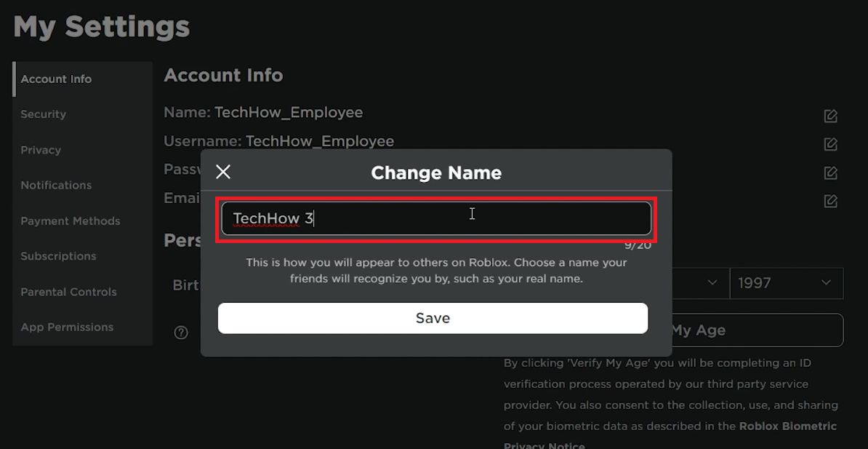The height and width of the screenshot is (449, 868).
Task: Open the Roblox Biometric Privacy Notice link
Action: pos(788,426)
